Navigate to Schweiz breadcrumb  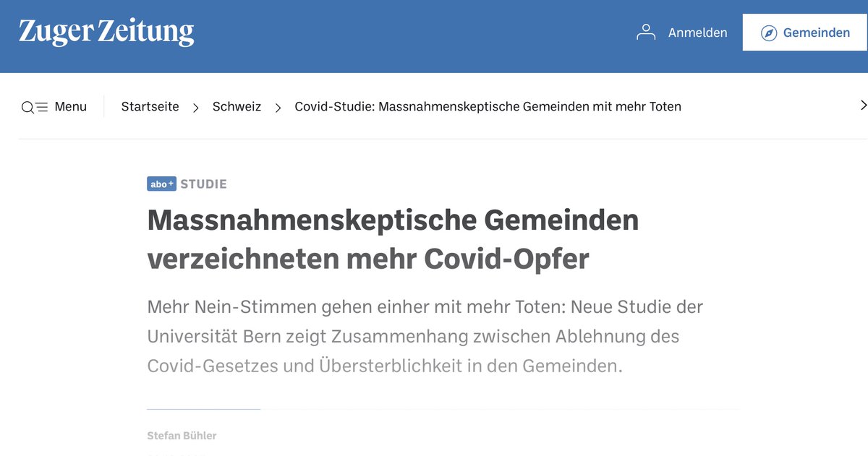pos(237,106)
